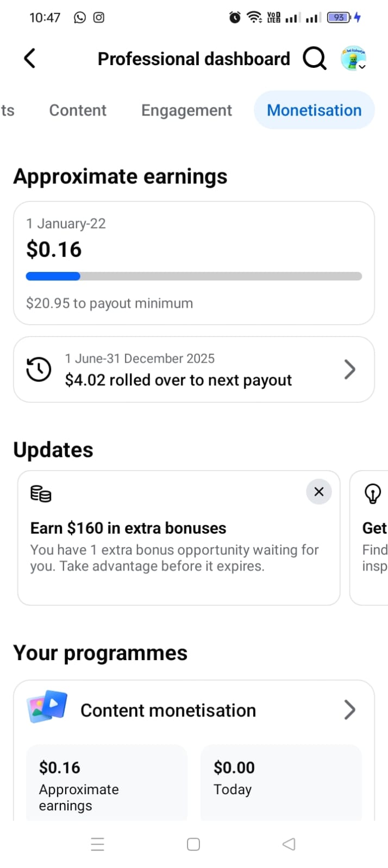The image size is (388, 868).
Task: Tap the Content monetisation programme icon
Action: click(47, 707)
